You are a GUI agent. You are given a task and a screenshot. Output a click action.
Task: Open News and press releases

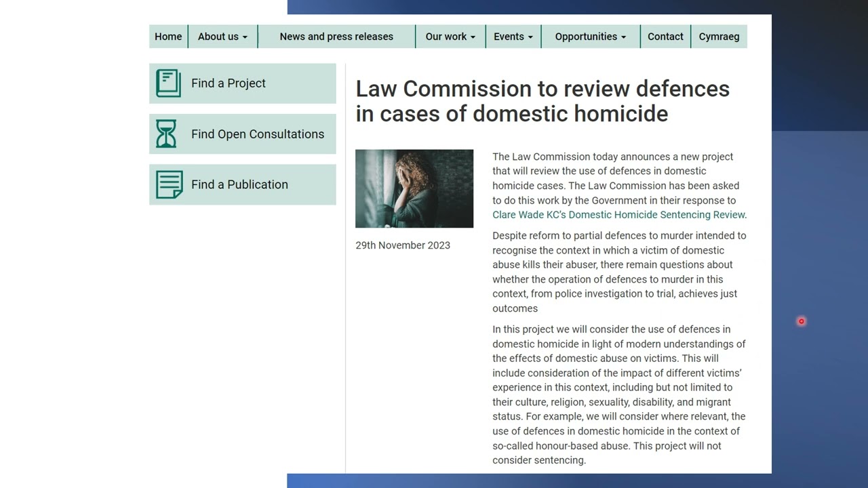point(336,37)
